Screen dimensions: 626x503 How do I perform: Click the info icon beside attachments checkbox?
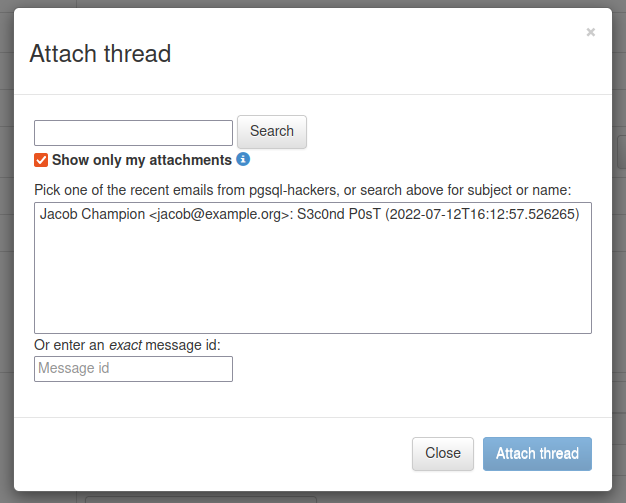coord(243,159)
